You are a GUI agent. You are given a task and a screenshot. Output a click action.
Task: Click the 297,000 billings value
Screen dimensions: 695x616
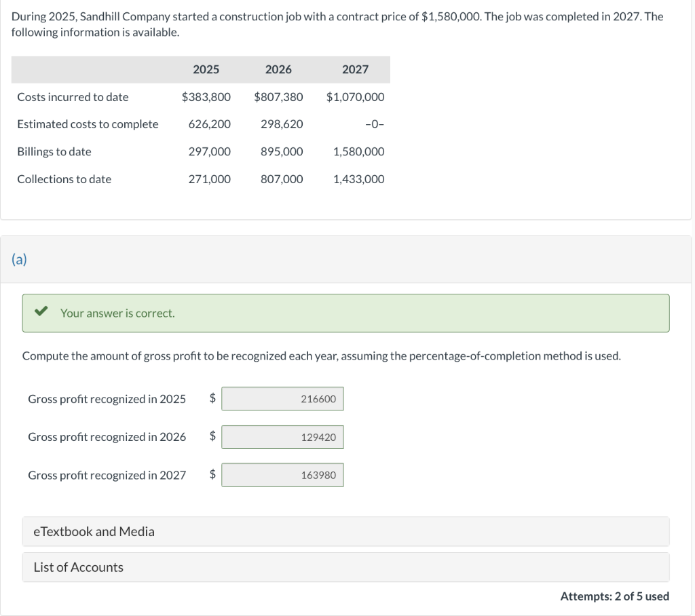pos(210,151)
